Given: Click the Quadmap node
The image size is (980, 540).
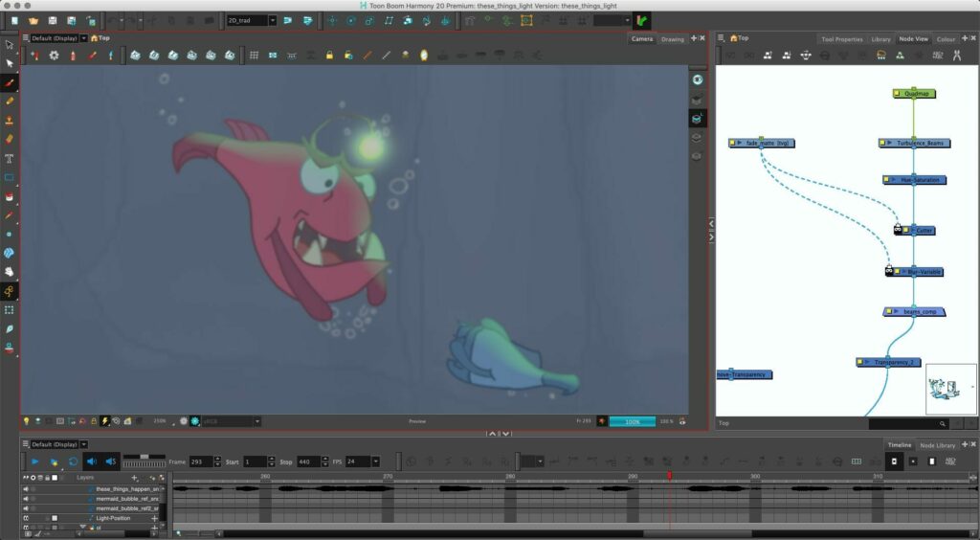Looking at the screenshot, I should [914, 94].
